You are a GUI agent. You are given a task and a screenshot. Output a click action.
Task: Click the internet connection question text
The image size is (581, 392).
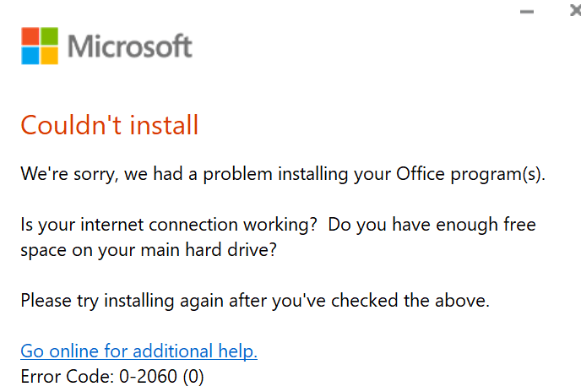click(168, 226)
